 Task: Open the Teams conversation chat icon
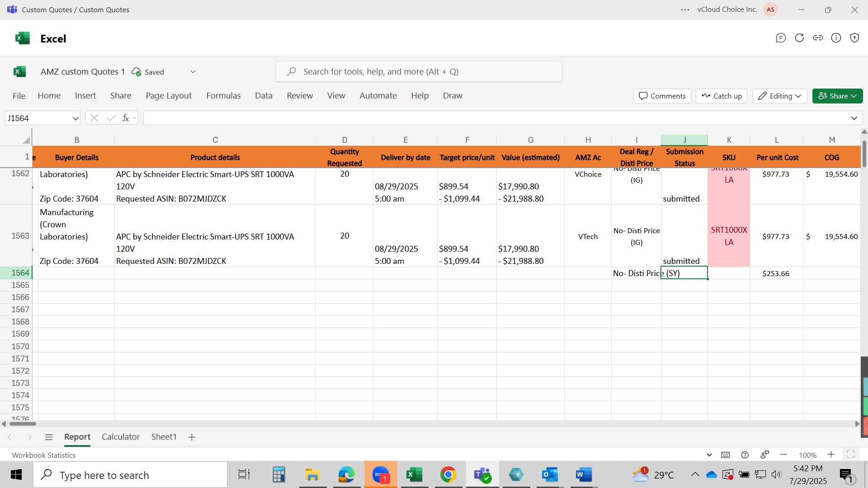(781, 38)
